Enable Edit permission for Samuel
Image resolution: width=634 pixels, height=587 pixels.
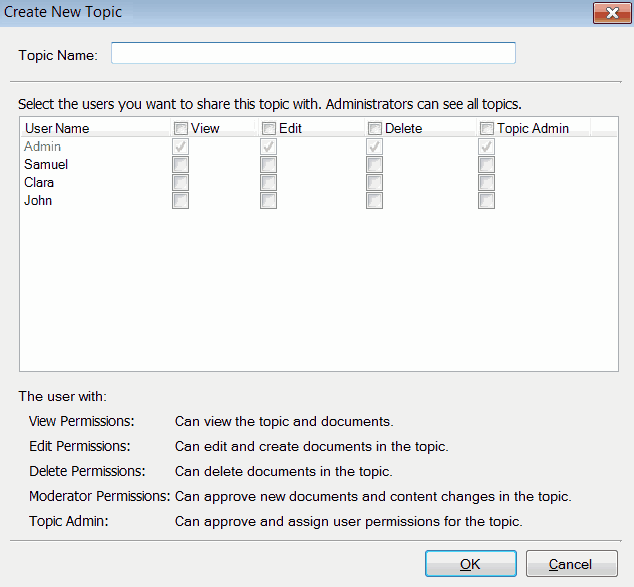coord(269,165)
